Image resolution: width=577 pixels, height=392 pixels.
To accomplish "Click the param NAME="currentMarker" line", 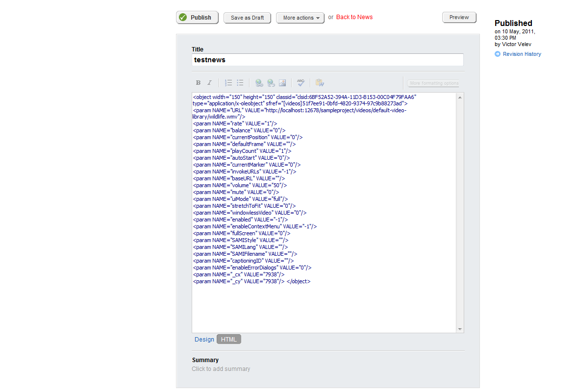I will [247, 165].
